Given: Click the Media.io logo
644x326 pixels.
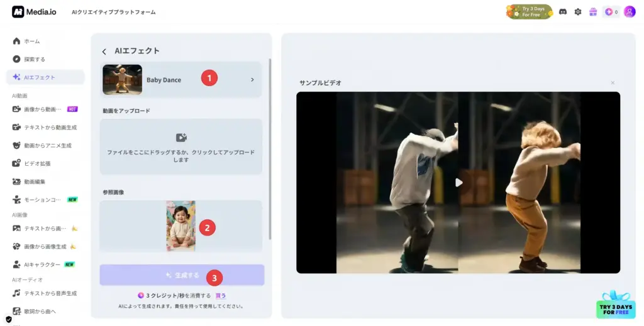Looking at the screenshot, I should point(34,12).
